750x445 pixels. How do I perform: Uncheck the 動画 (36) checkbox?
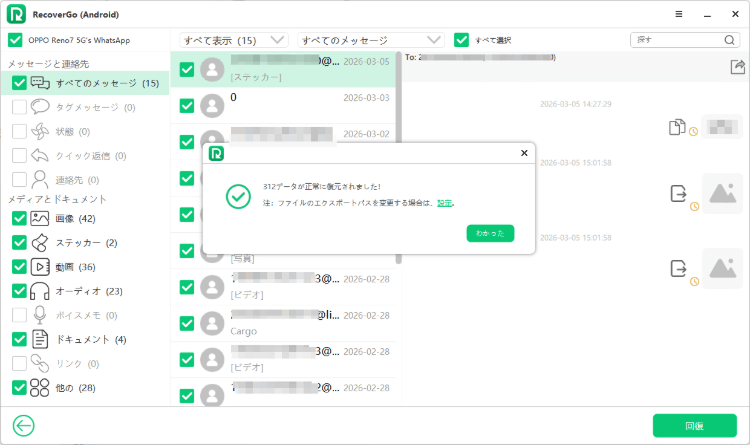tap(19, 267)
